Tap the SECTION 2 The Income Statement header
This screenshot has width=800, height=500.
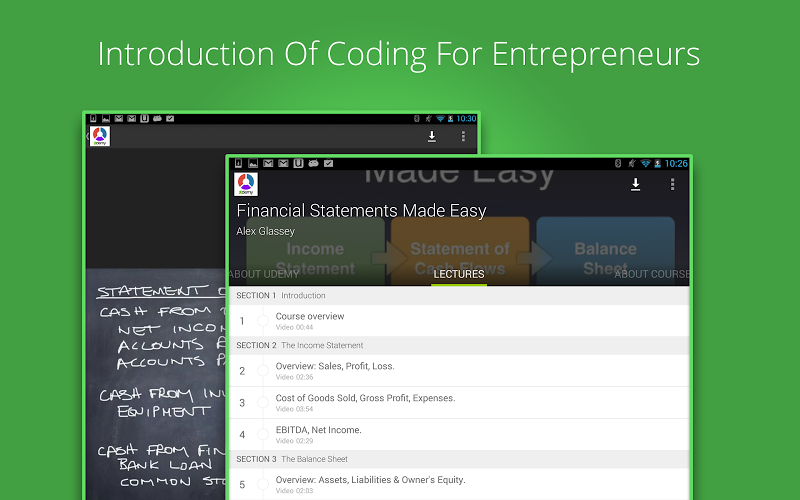(459, 345)
